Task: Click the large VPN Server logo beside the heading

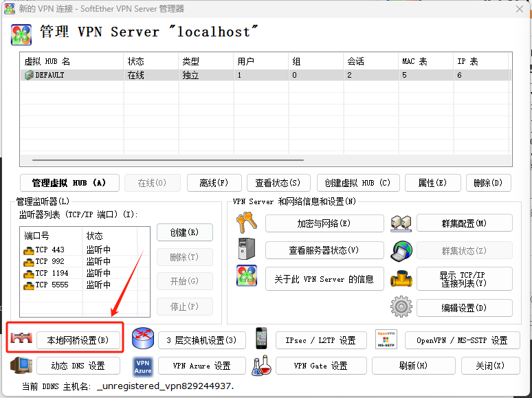Action: pyautogui.click(x=21, y=34)
